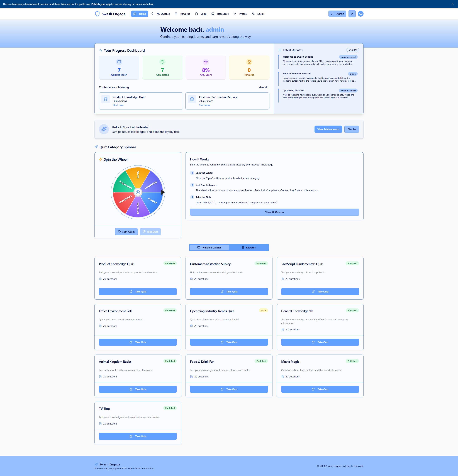The image size is (458, 476).
Task: Take the JavaScript Fundamentals Quiz
Action: click(320, 292)
